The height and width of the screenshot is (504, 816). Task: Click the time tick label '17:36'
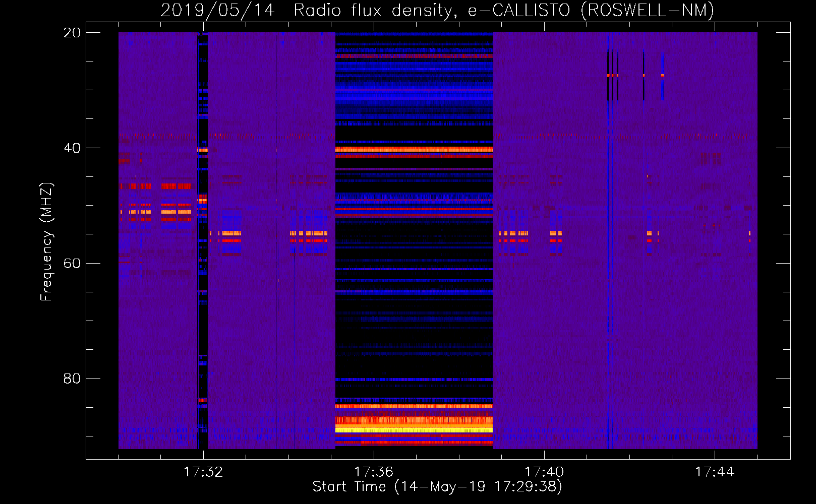point(374,472)
